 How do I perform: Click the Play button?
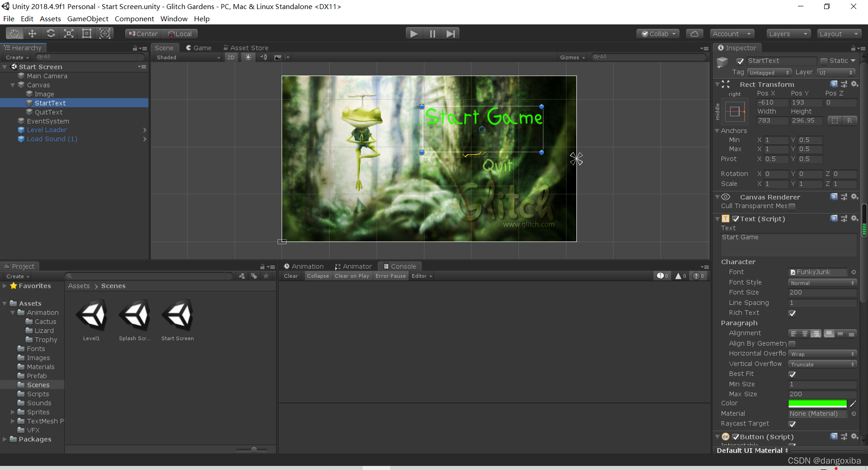point(414,33)
